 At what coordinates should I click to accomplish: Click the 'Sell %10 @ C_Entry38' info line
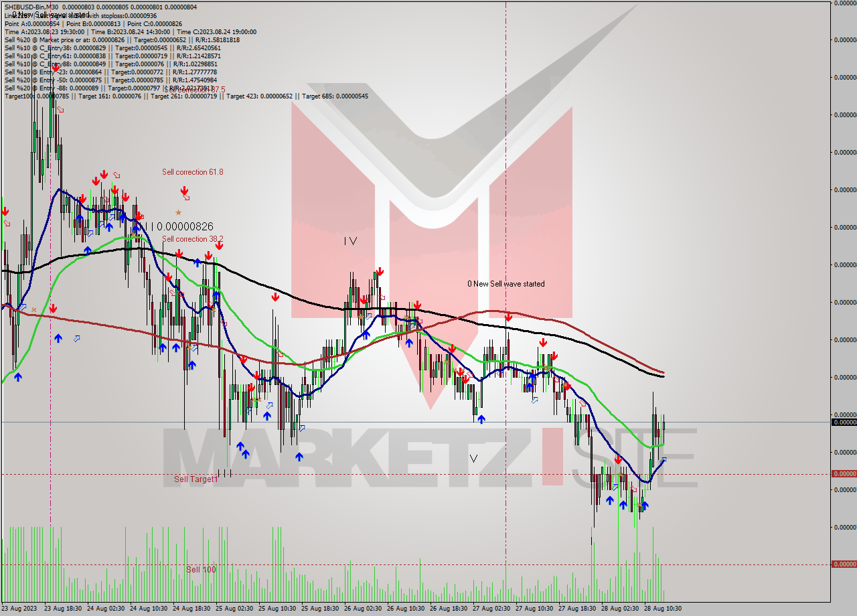click(112, 48)
